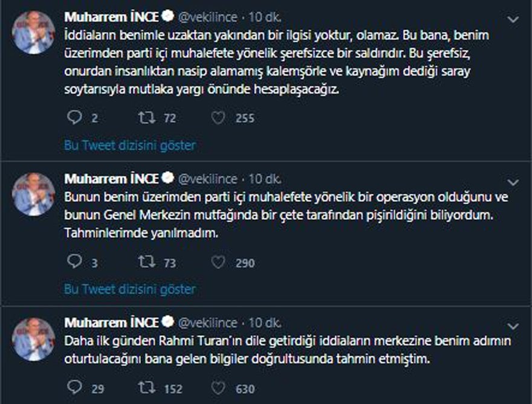Open the first tweet's profile avatar
This screenshot has height=404, width=532.
[34, 32]
